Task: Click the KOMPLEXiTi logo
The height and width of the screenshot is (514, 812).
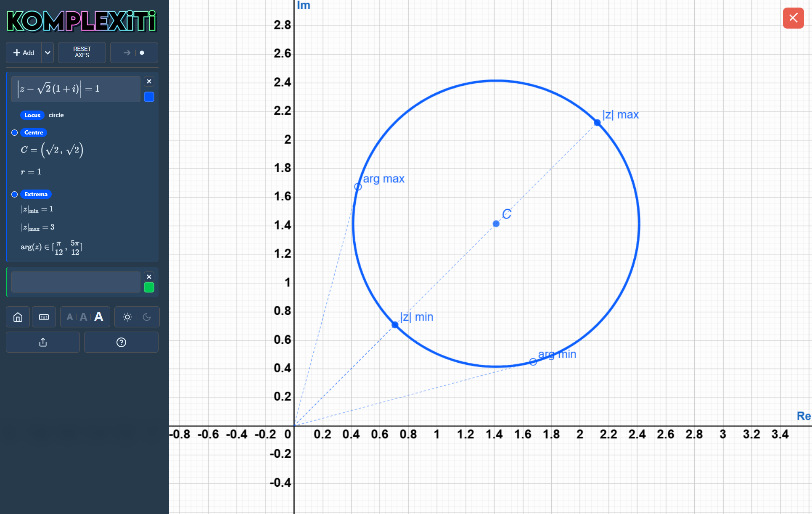Action: coord(82,21)
